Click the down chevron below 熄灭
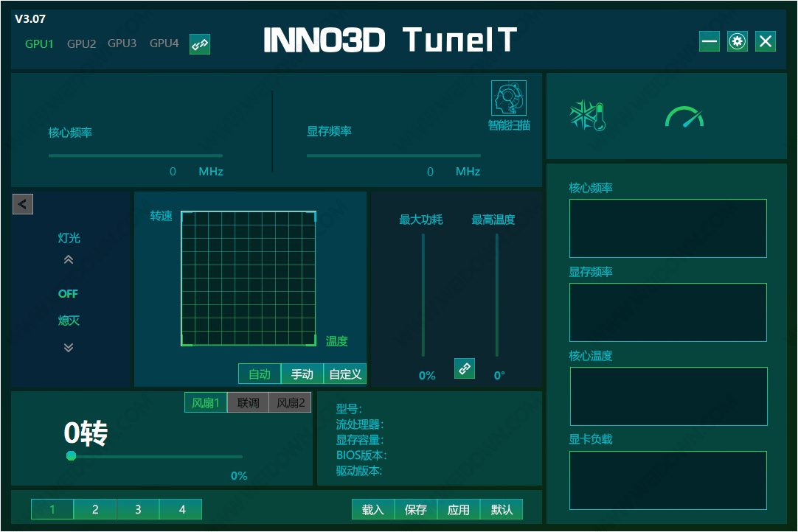The width and height of the screenshot is (798, 532). tap(68, 347)
